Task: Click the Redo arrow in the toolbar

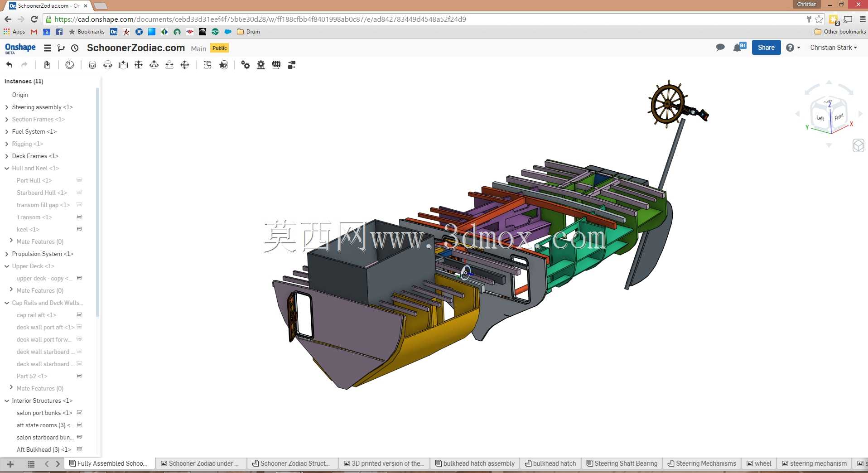Action: click(24, 65)
